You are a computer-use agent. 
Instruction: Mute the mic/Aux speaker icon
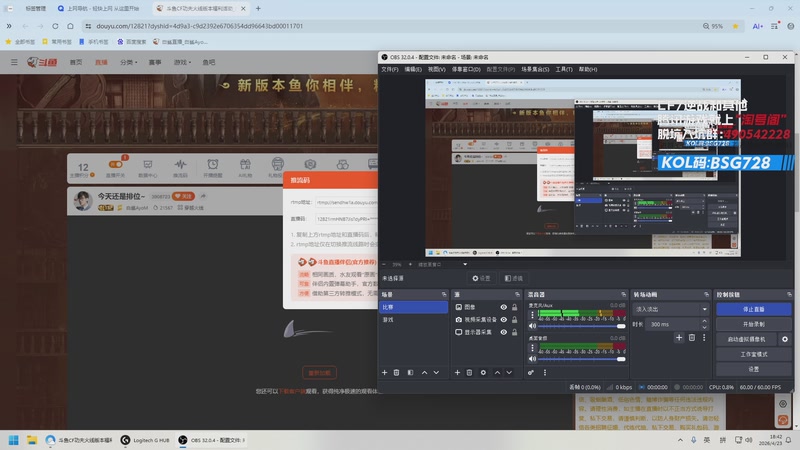tap(533, 326)
